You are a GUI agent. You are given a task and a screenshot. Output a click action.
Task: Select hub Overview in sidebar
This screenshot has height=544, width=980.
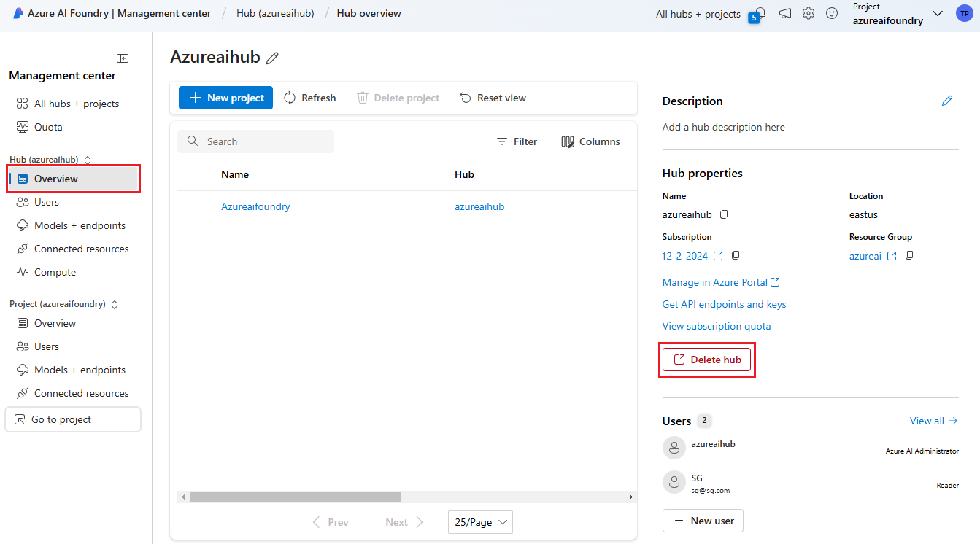pyautogui.click(x=73, y=179)
